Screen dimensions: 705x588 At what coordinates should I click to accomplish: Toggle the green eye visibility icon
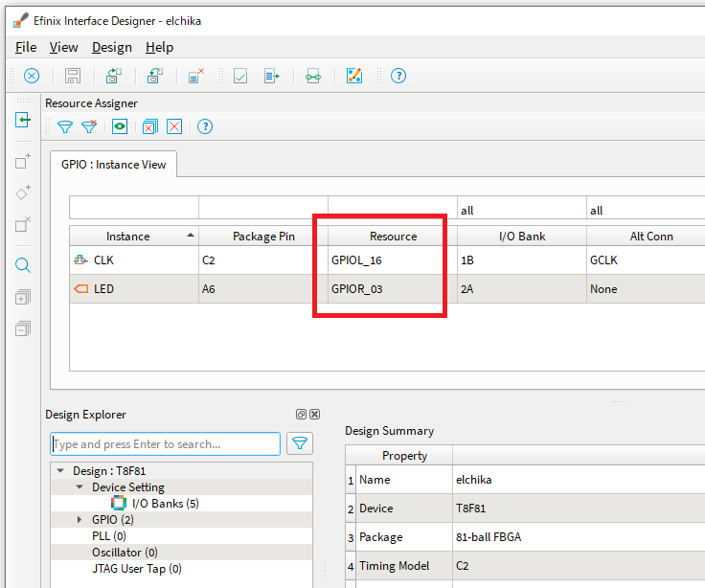(x=120, y=126)
